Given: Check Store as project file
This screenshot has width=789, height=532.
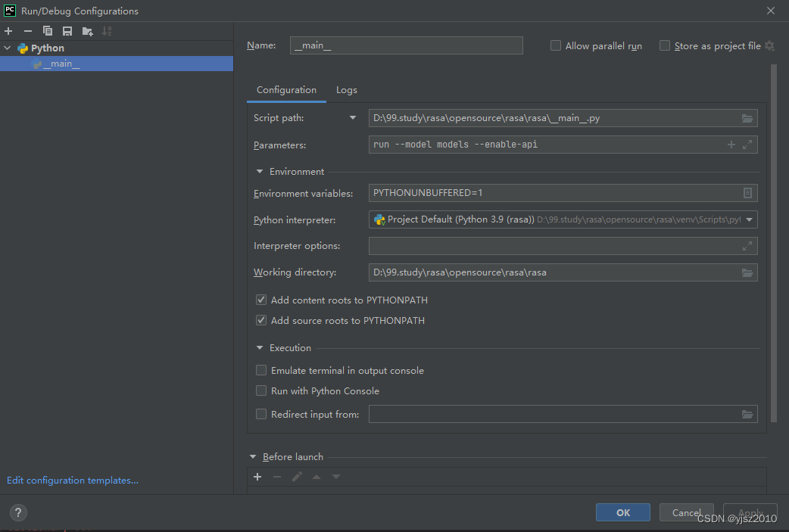Looking at the screenshot, I should [x=665, y=45].
